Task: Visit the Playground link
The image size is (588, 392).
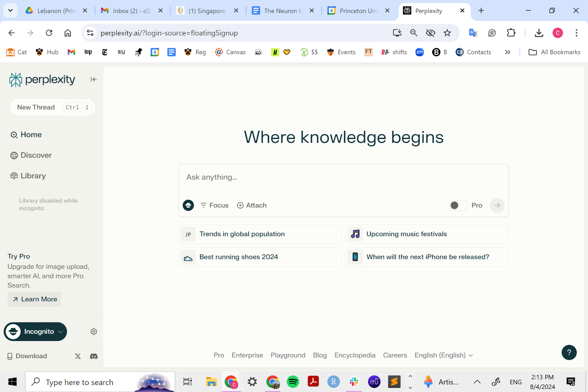Action: pyautogui.click(x=288, y=355)
